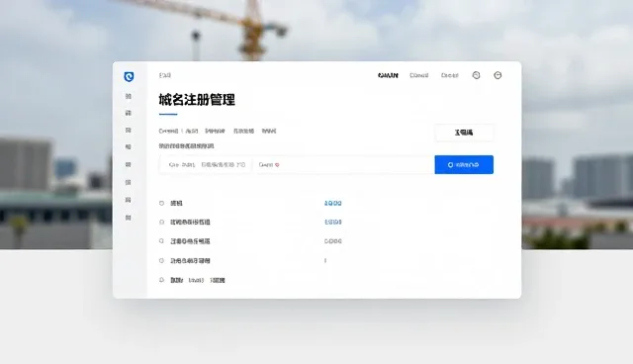Select the radio circle of the third list row
Viewport: 633px width, 364px height.
click(161, 241)
